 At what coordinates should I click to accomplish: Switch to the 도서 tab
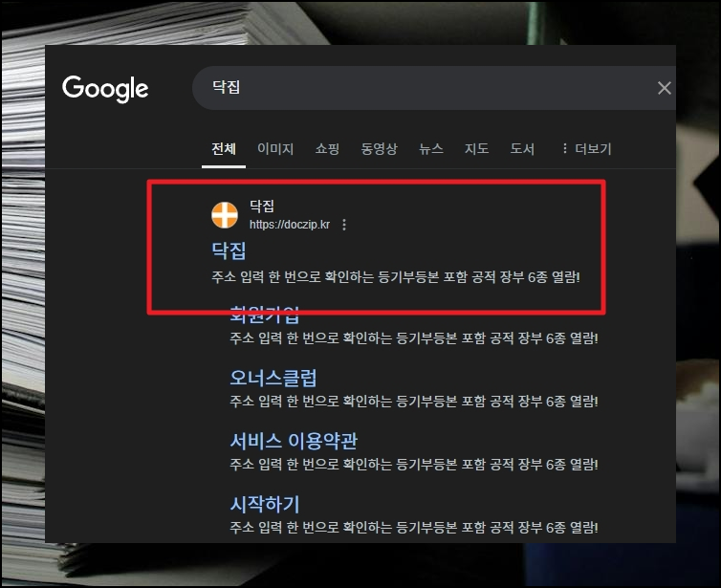[x=522, y=149]
